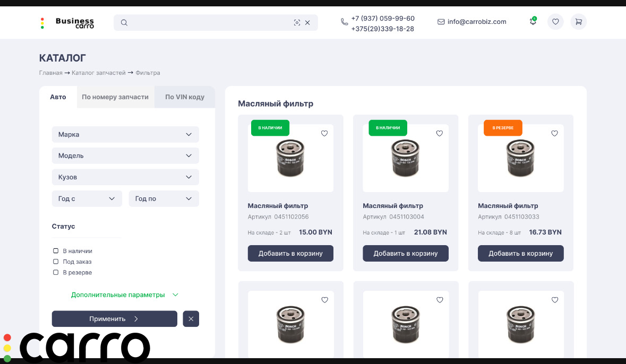626x364 pixels.
Task: Favorite the filter with article 0451102056
Action: point(324,134)
